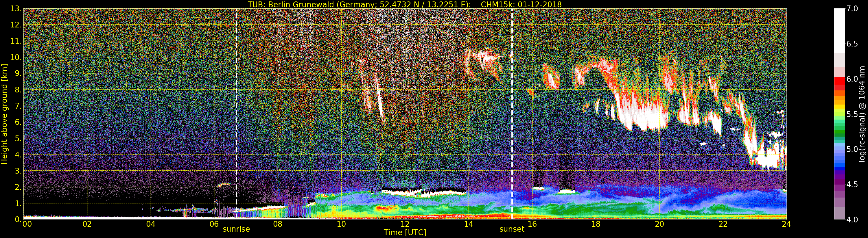
Task: Click colorbar tick value '4.5'
Action: click(852, 185)
